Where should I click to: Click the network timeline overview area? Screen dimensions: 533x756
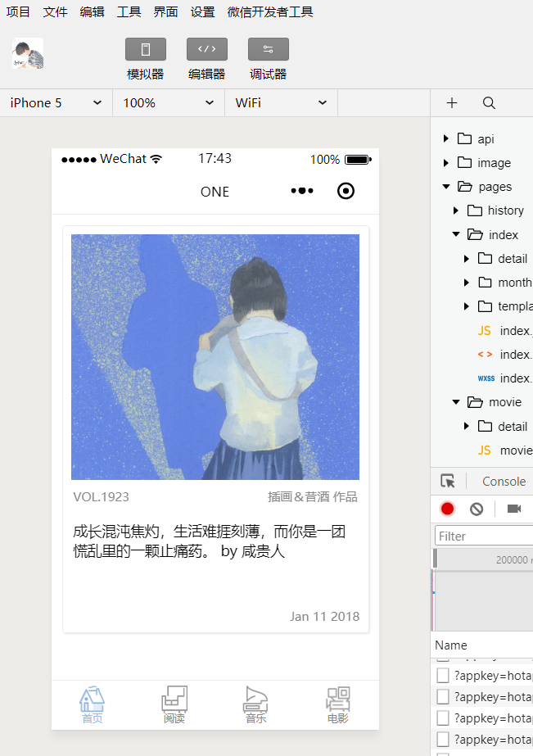point(483,600)
